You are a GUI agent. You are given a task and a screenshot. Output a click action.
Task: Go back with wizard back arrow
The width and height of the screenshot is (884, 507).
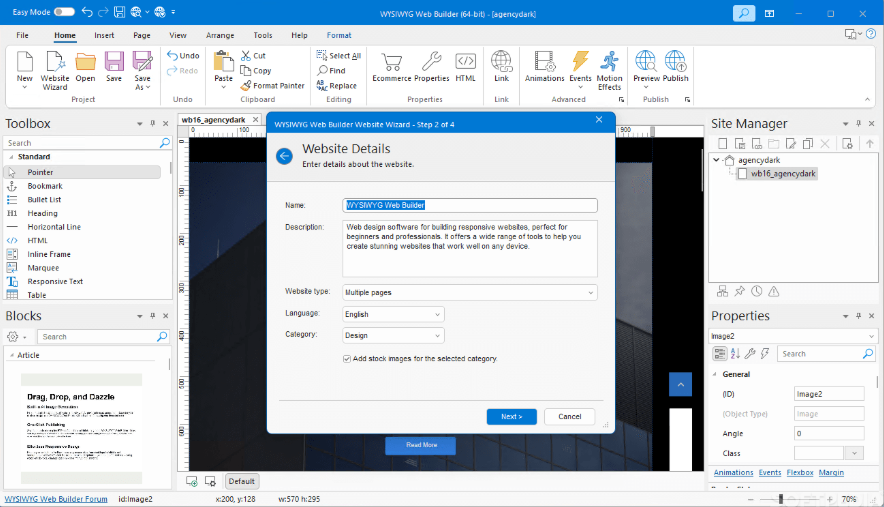(284, 156)
